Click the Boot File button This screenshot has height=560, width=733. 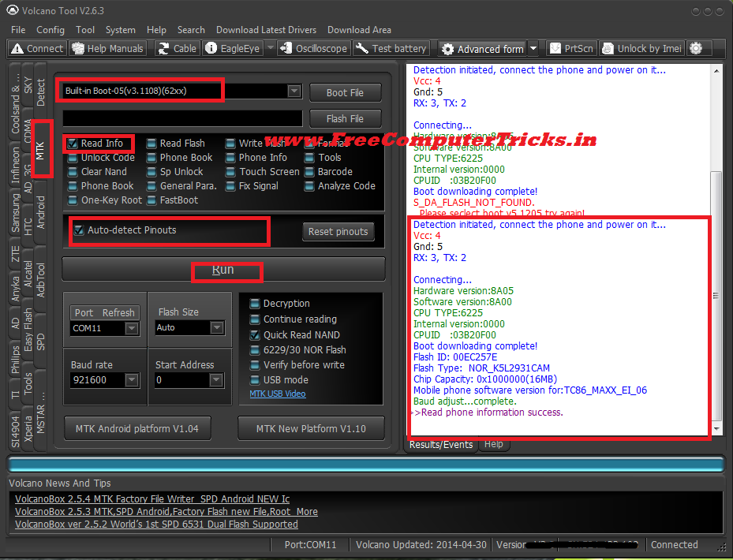[x=345, y=92]
